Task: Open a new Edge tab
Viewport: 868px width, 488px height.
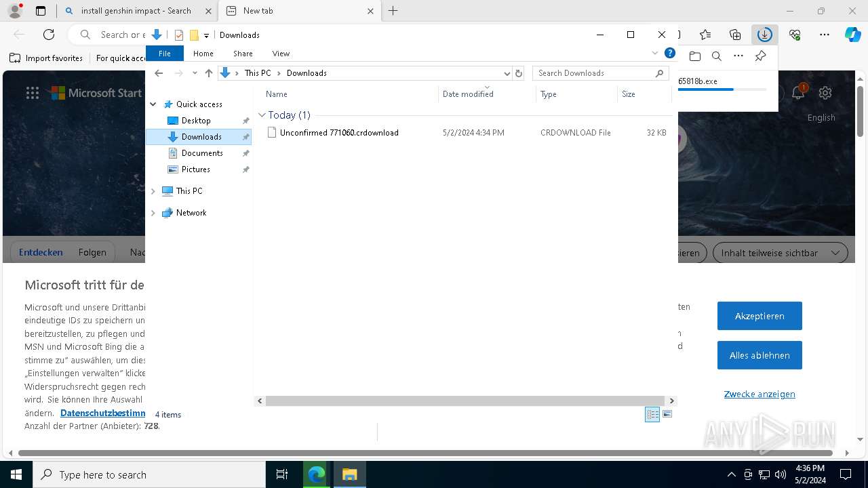Action: [x=393, y=11]
